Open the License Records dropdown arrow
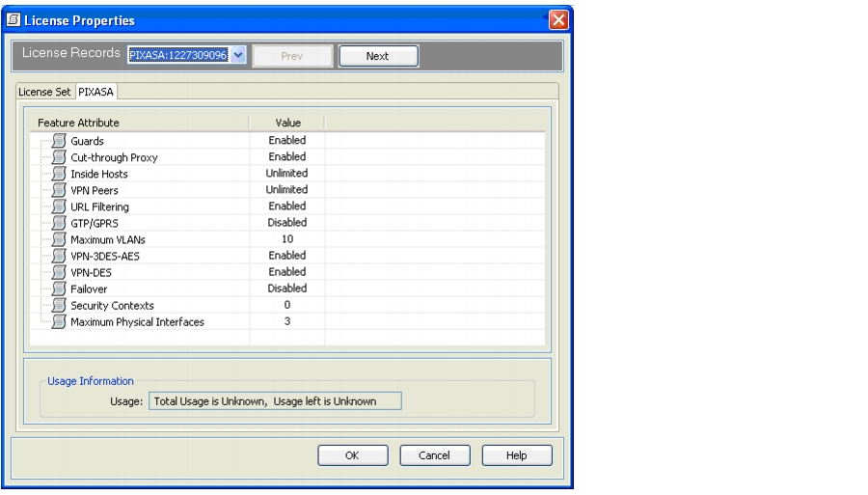The image size is (868, 495). click(238, 55)
